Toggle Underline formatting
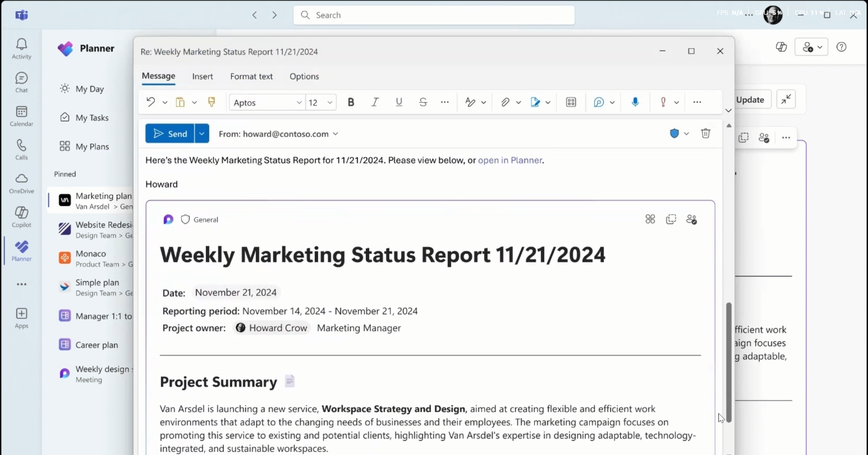868x455 pixels. pyautogui.click(x=399, y=102)
